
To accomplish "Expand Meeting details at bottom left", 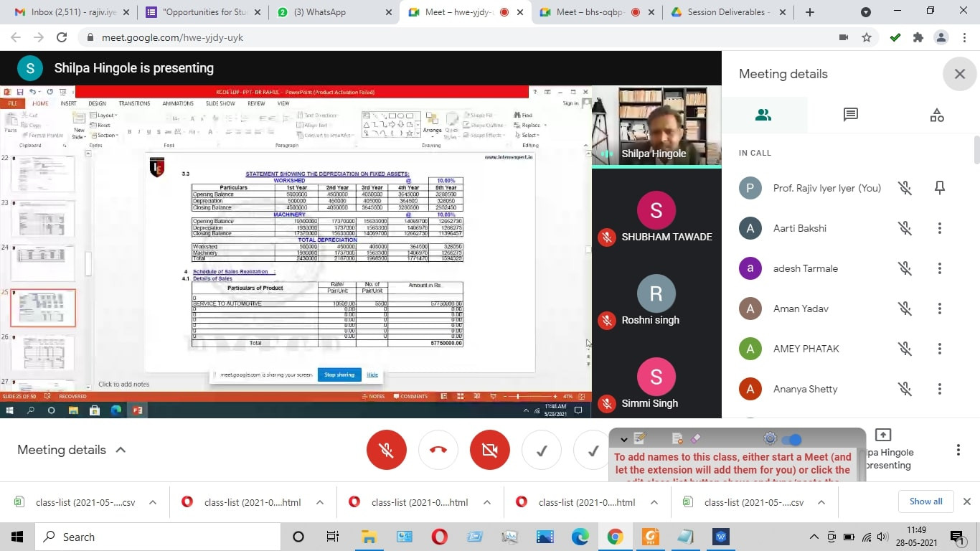I will tap(72, 450).
